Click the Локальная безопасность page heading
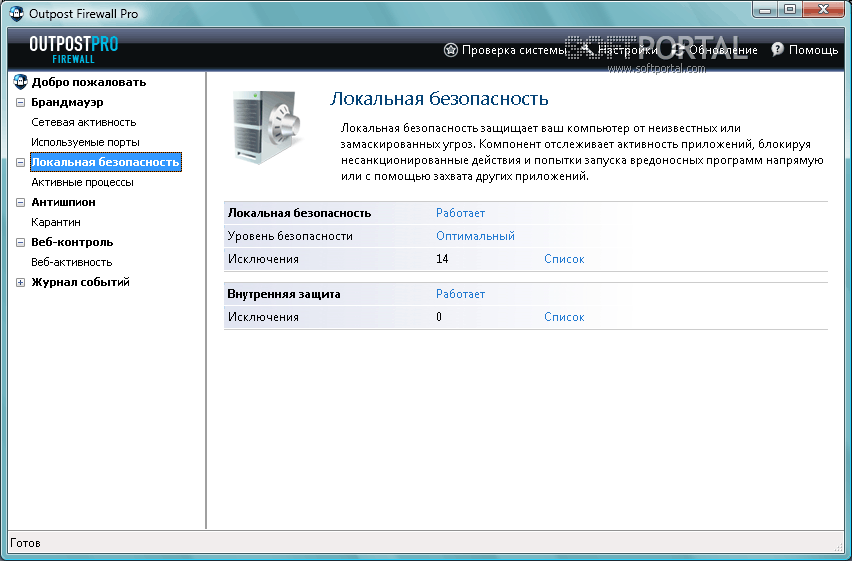This screenshot has width=852, height=561. [x=439, y=99]
